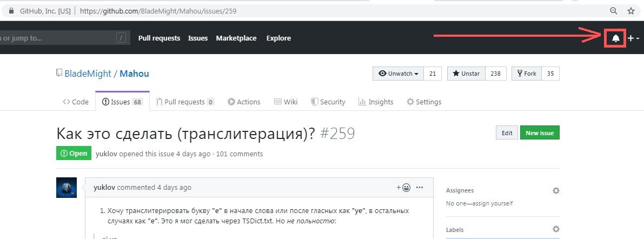The image size is (644, 239).
Task: View the 238 stargazers count
Action: click(496, 74)
